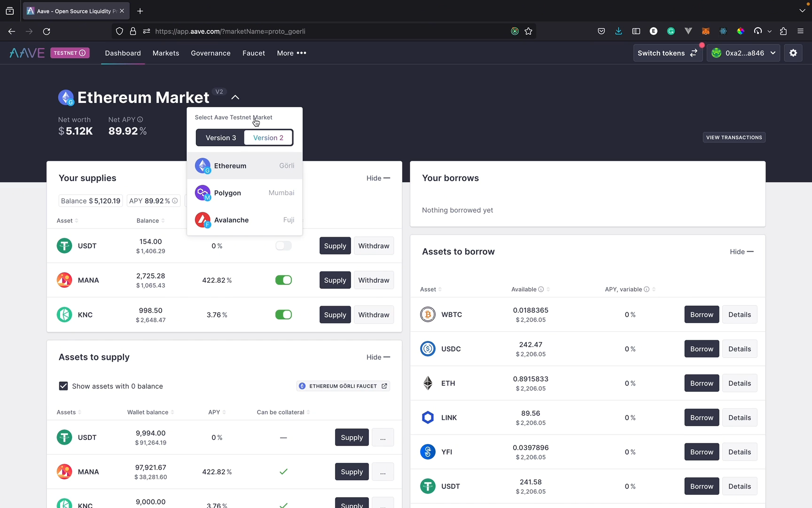This screenshot has width=812, height=508.
Task: Borrow WBTC
Action: 702,314
